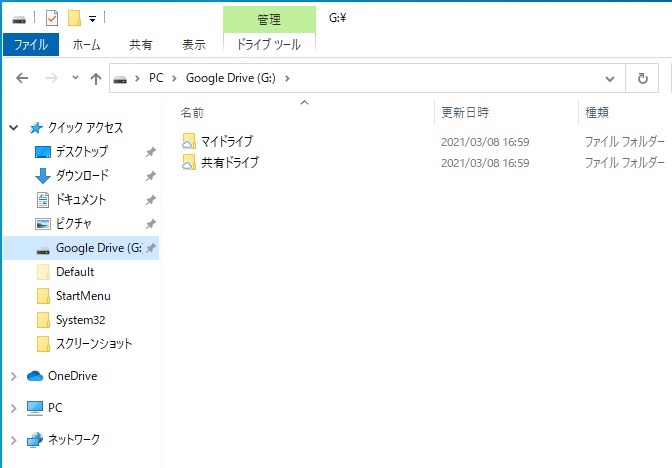Open the ドライブ ツール tab

tap(268, 45)
